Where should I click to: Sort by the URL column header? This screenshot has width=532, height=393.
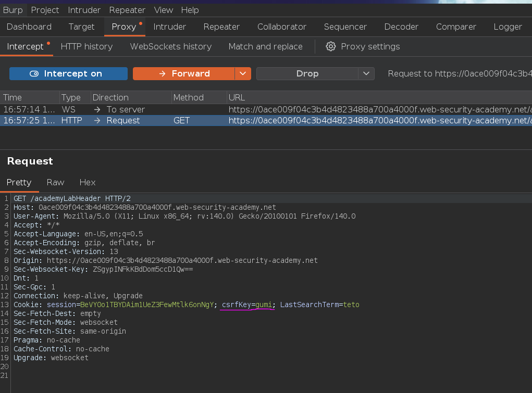coord(379,98)
